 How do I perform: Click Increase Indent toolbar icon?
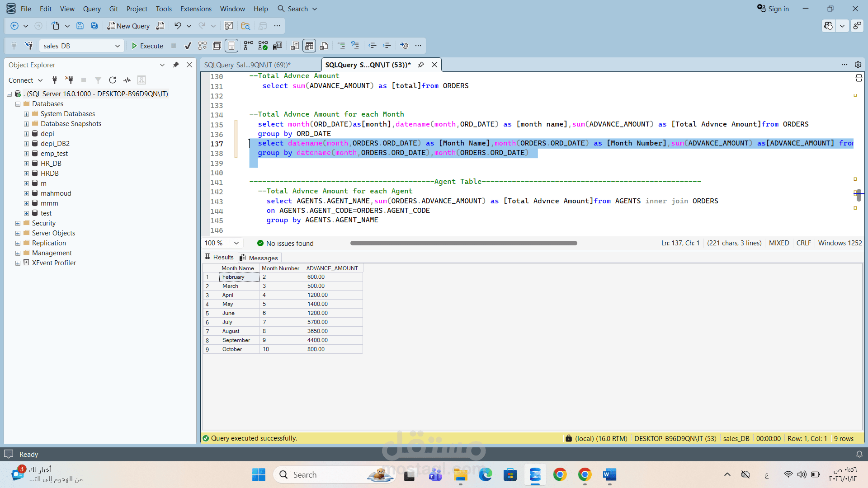click(387, 46)
